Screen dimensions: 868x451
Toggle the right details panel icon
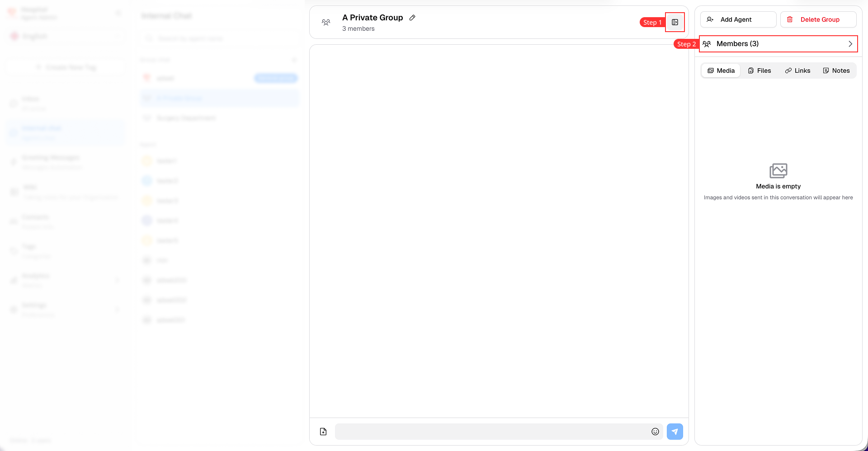pyautogui.click(x=675, y=22)
